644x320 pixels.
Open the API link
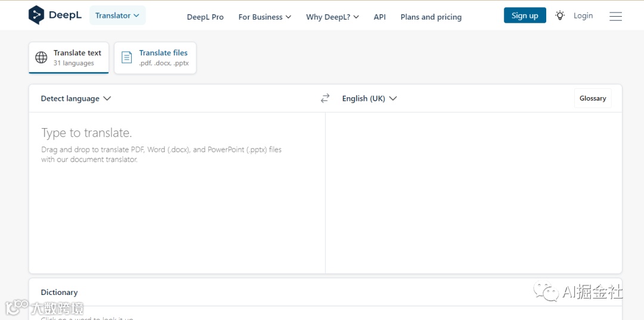pyautogui.click(x=380, y=17)
